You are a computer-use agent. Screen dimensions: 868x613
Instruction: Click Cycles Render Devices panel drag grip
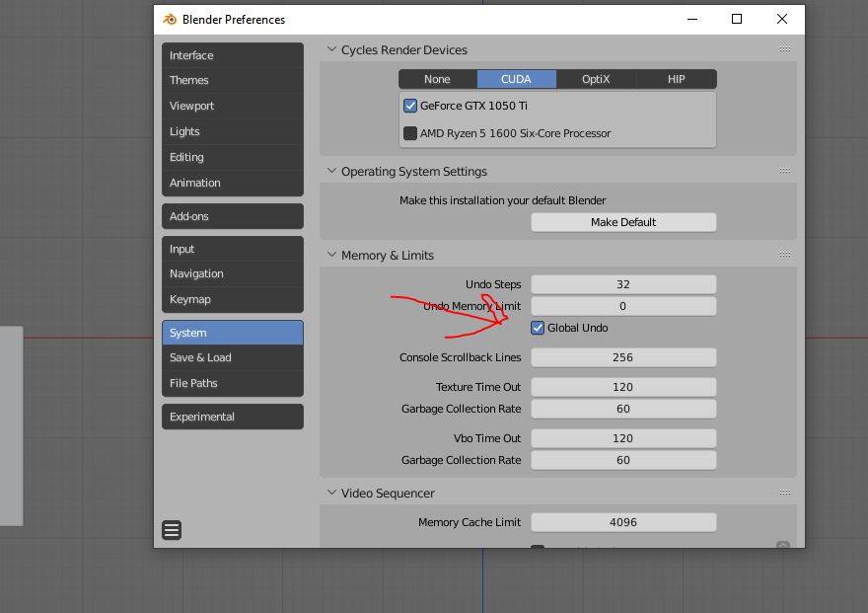[785, 49]
